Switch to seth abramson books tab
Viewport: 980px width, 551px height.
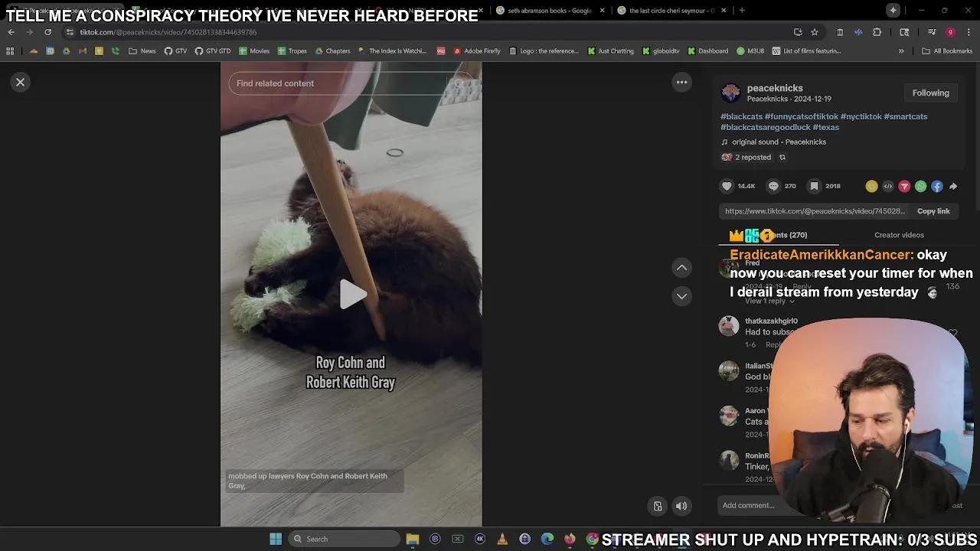(545, 11)
